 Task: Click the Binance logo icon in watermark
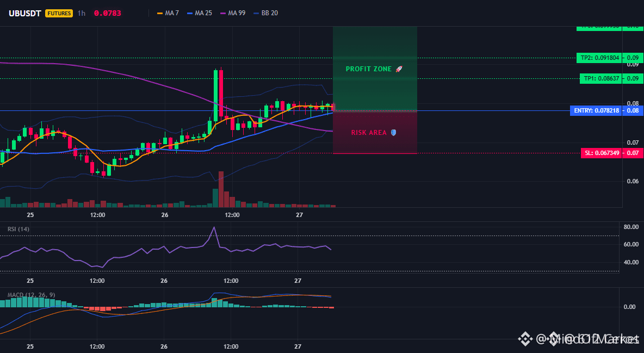click(525, 339)
